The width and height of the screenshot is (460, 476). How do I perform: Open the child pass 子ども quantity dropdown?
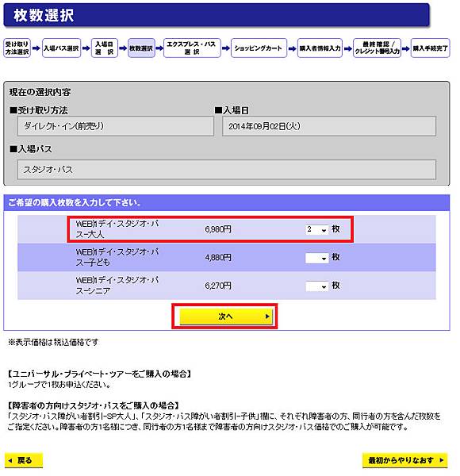coord(316,258)
